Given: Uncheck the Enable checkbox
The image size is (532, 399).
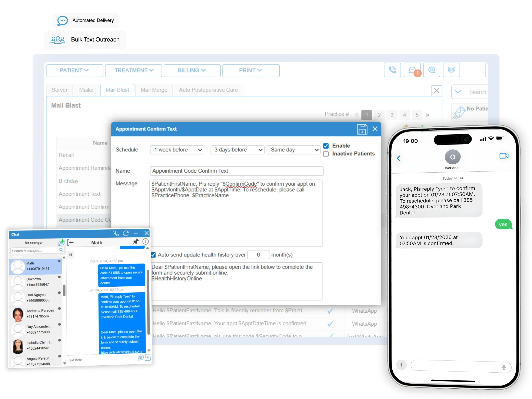Looking at the screenshot, I should click(x=326, y=146).
